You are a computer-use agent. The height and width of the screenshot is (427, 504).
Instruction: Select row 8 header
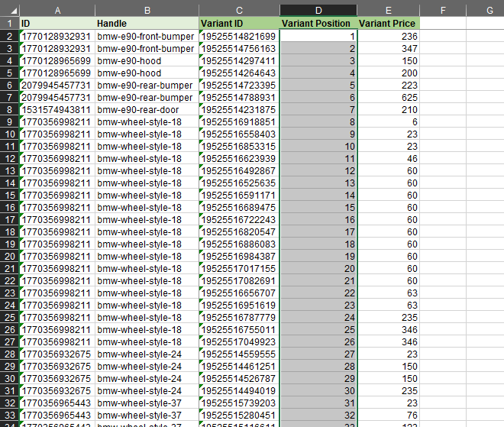tap(10, 110)
